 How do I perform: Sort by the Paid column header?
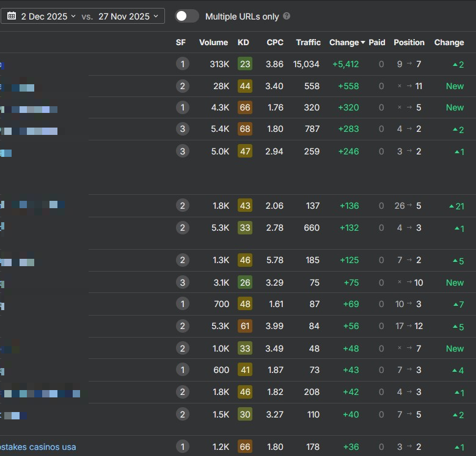pyautogui.click(x=377, y=43)
